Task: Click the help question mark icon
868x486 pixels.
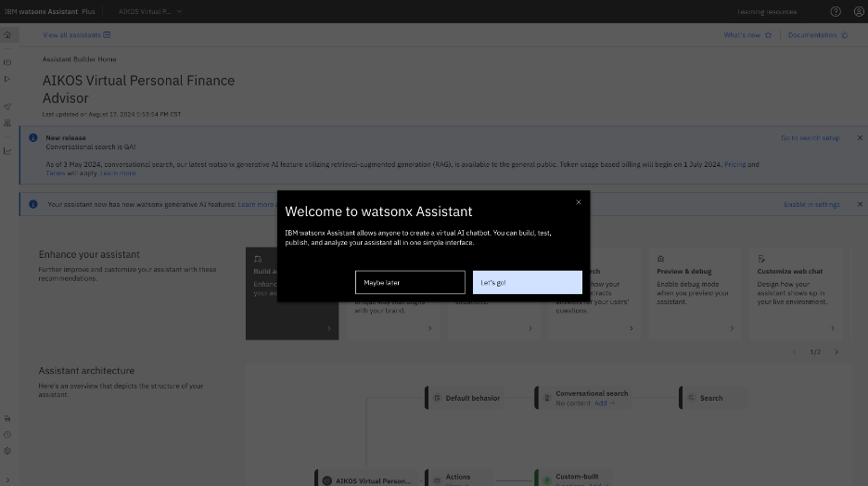Action: pyautogui.click(x=836, y=12)
